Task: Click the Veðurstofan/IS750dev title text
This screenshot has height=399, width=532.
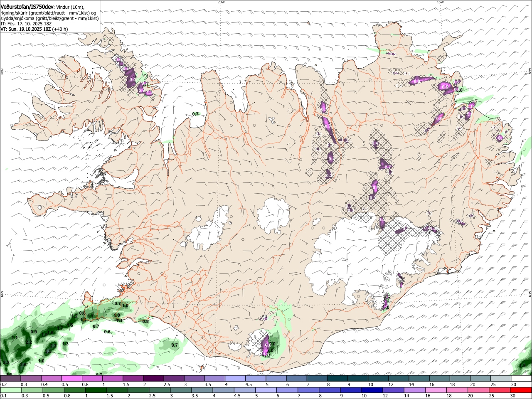Action: point(27,7)
